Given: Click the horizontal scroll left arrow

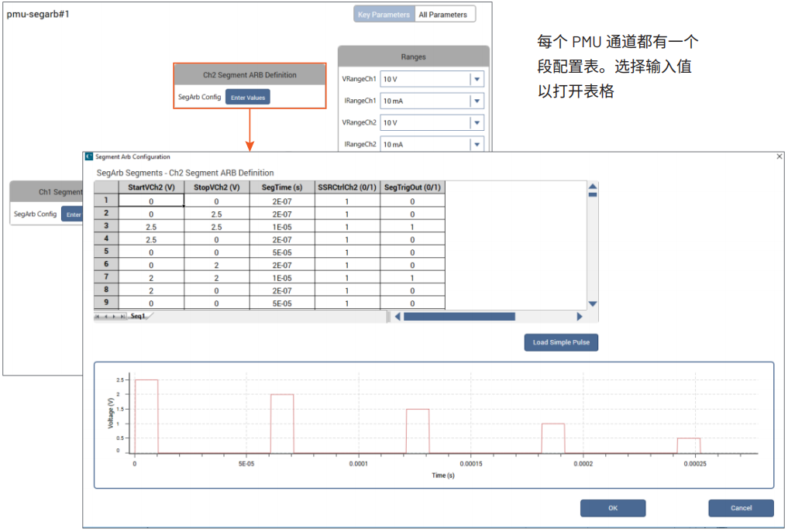Looking at the screenshot, I should pos(397,317).
